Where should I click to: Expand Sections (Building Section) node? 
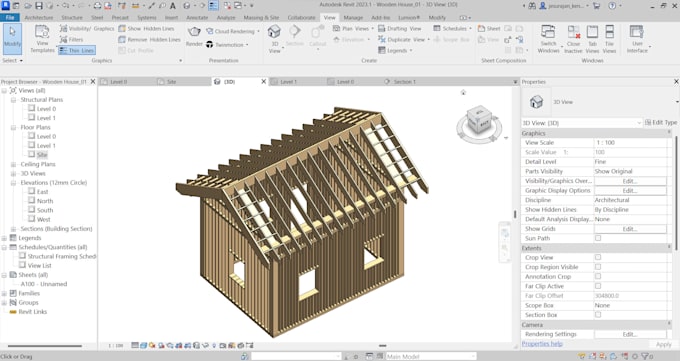[x=13, y=229]
